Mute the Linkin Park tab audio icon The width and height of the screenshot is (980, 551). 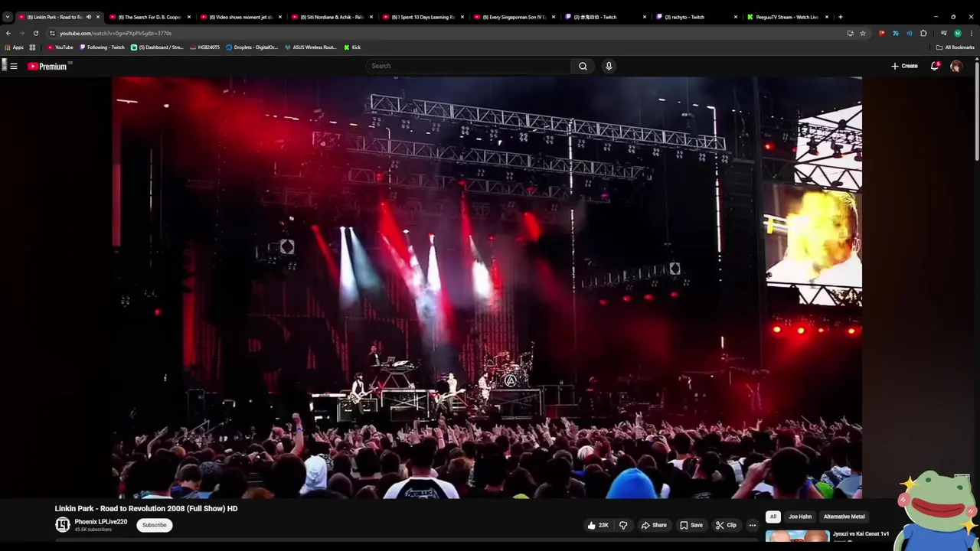[88, 17]
